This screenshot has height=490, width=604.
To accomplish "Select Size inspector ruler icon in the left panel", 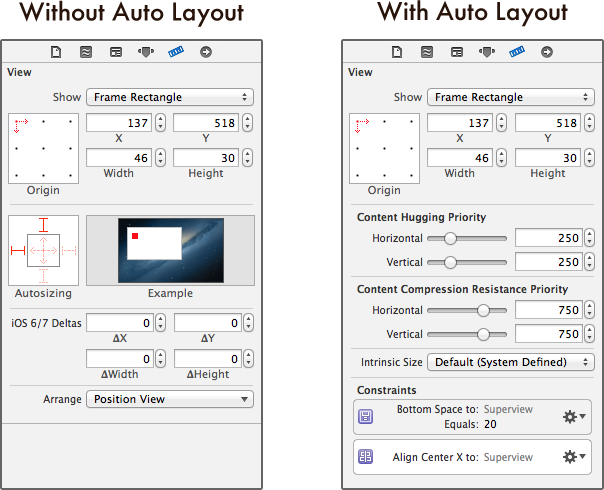I will click(176, 52).
